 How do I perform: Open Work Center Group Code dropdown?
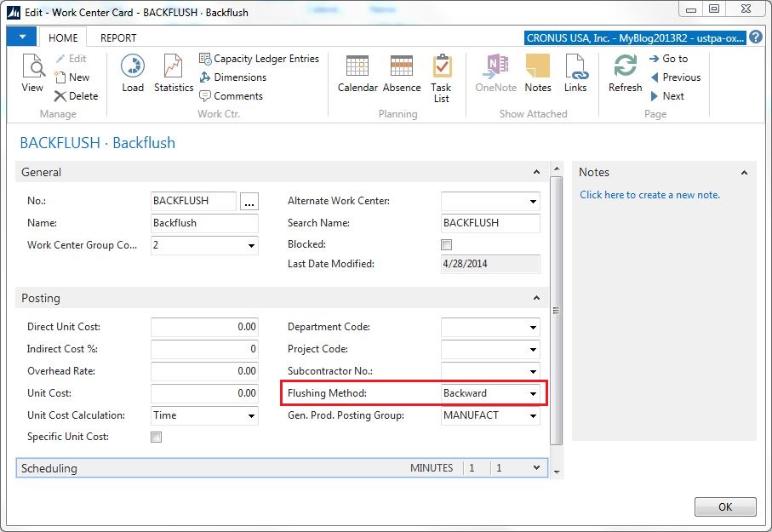pos(251,245)
